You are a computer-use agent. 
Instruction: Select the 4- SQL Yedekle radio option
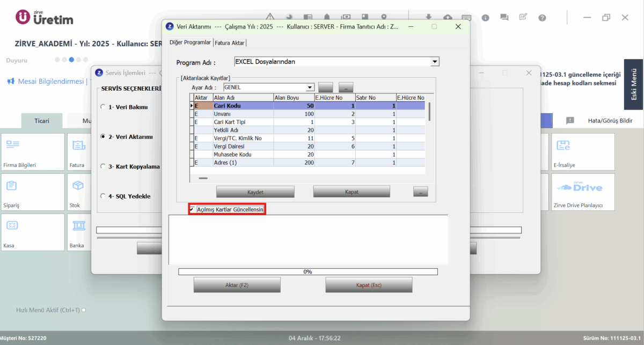coord(103,196)
